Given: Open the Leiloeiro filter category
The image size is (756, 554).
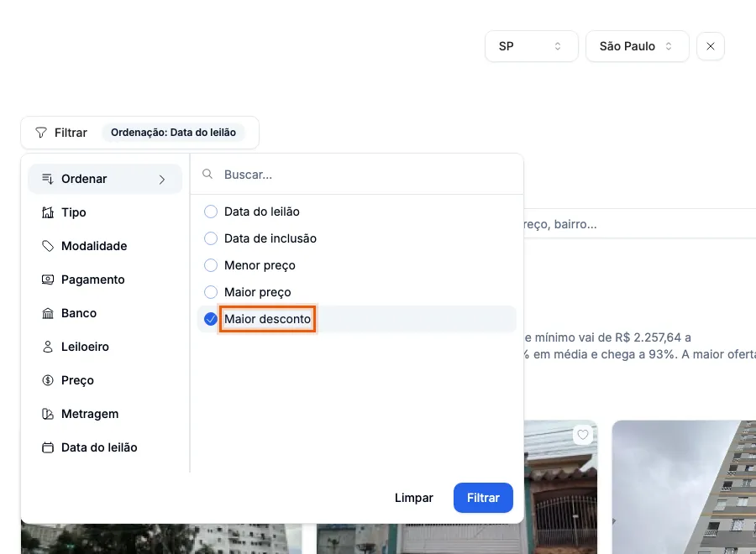Looking at the screenshot, I should pos(105,347).
